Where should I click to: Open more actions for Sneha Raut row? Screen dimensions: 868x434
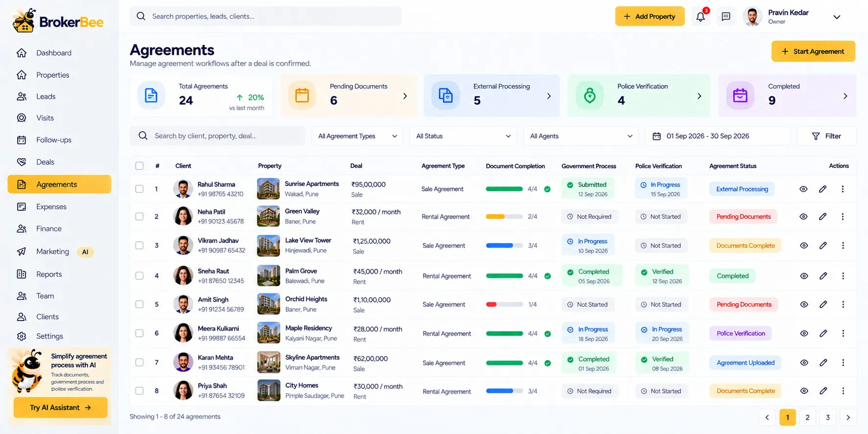(x=843, y=276)
